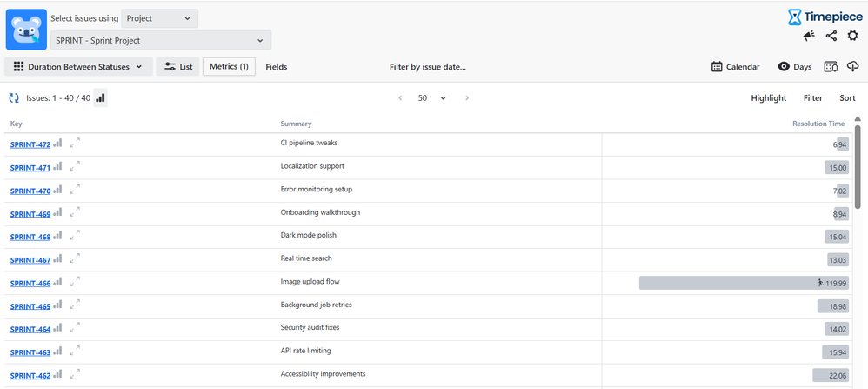This screenshot has height=389, width=868.
Task: Click the 22.06 resolution time bar
Action: coord(831,376)
